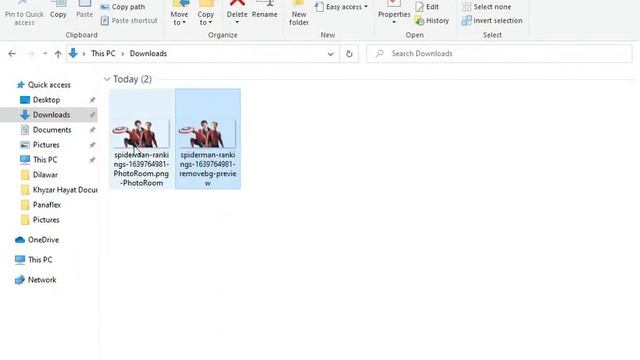Click the pin icon next to Documents

coord(92,130)
